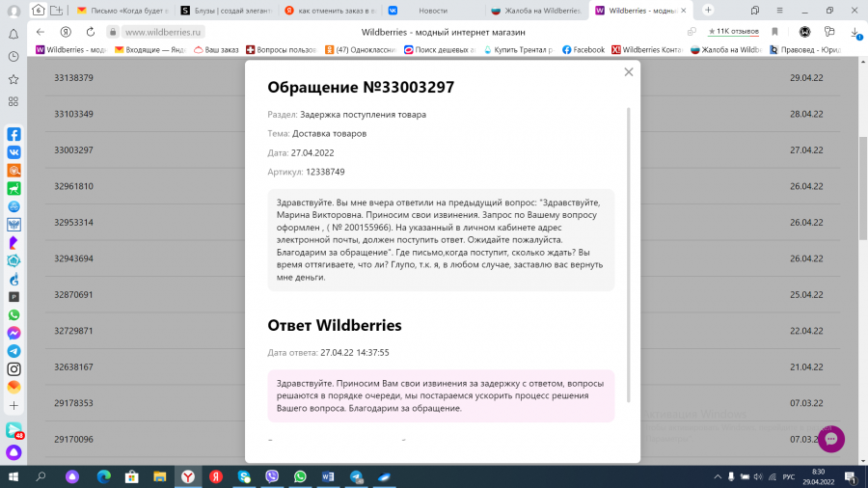The image size is (868, 488).
Task: Switch to the Блузы tab
Action: coord(227,11)
